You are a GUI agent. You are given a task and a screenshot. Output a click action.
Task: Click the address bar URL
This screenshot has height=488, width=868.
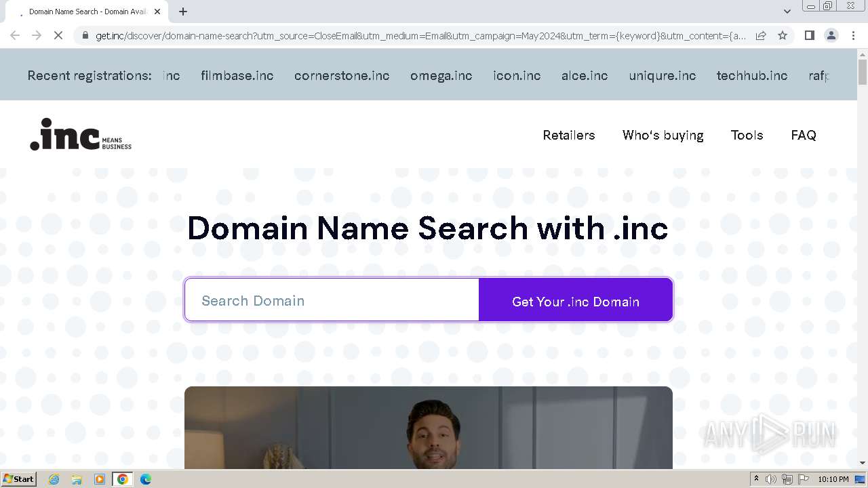click(420, 35)
